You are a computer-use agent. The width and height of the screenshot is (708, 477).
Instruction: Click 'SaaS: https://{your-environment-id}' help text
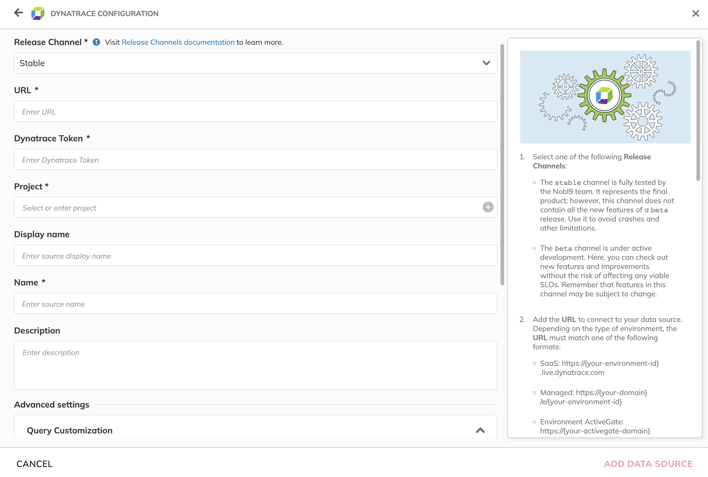pyautogui.click(x=599, y=363)
